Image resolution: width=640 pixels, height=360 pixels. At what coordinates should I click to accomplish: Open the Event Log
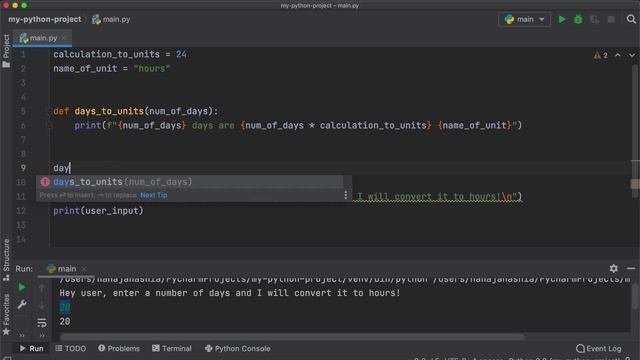(x=599, y=349)
